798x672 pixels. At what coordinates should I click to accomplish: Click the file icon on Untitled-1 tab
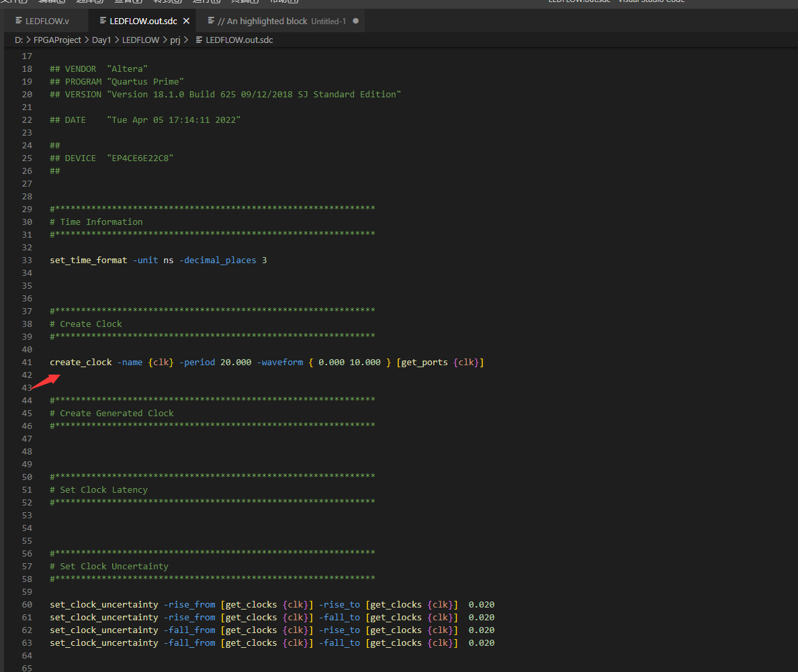point(212,21)
